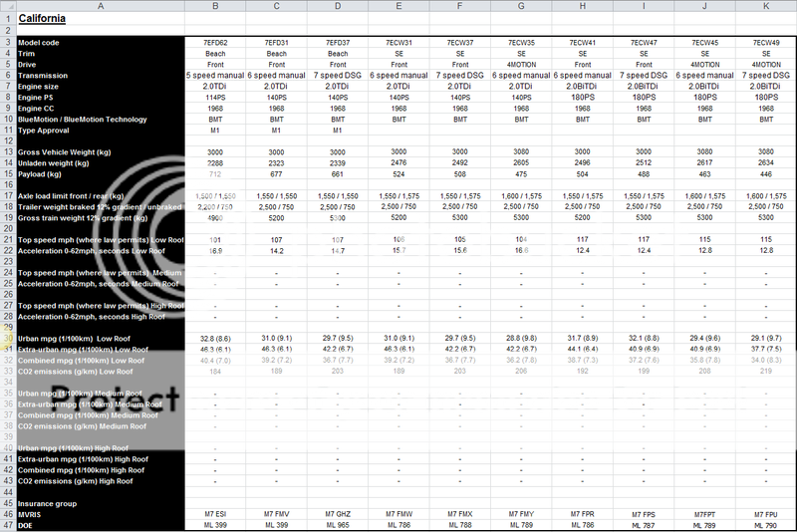
Task: Click the payload value 712
Action: click(215, 173)
